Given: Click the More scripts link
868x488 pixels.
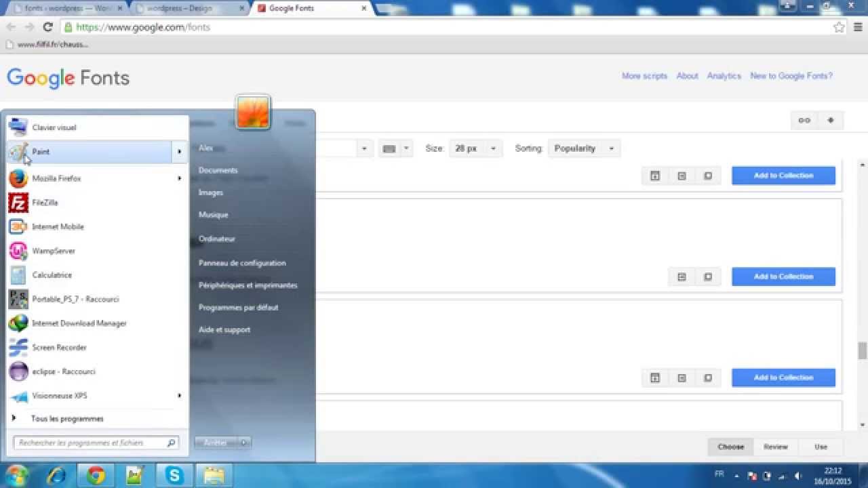Looking at the screenshot, I should coord(645,76).
